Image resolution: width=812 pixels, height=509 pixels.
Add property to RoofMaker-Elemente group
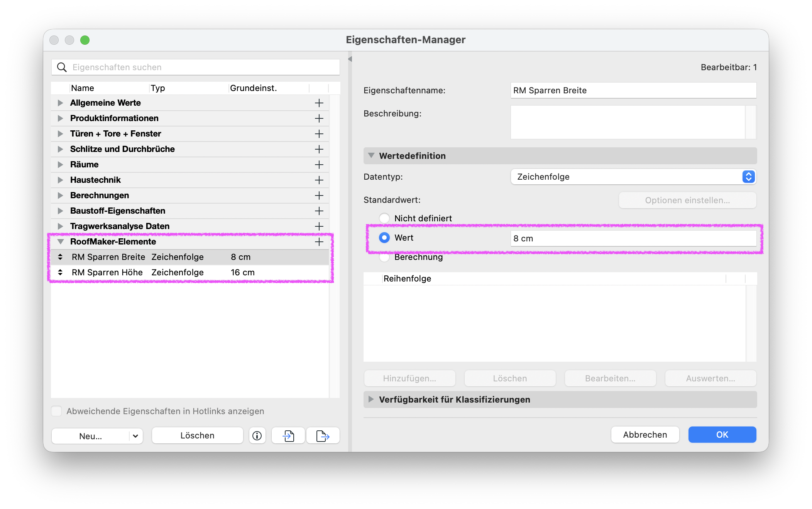click(319, 242)
